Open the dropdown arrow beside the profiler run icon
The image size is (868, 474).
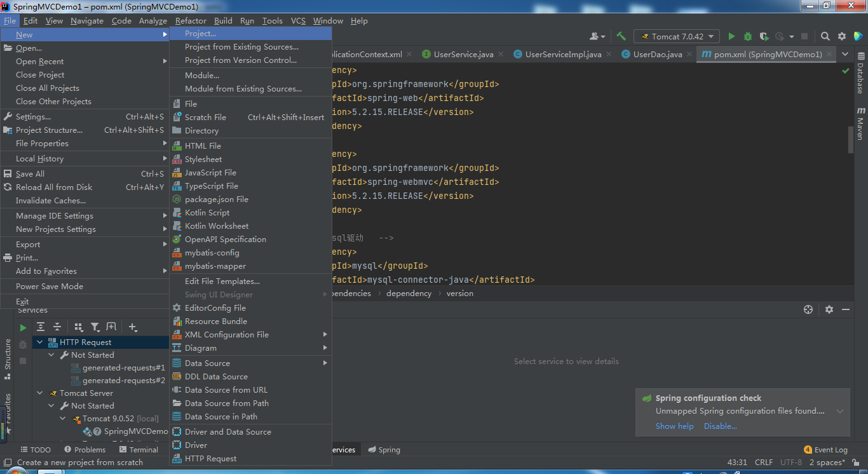click(x=791, y=36)
